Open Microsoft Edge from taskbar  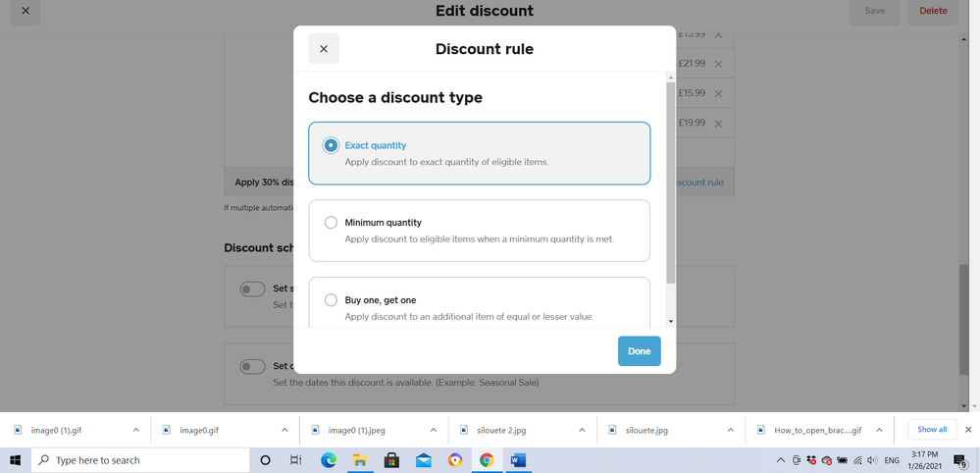click(x=329, y=460)
